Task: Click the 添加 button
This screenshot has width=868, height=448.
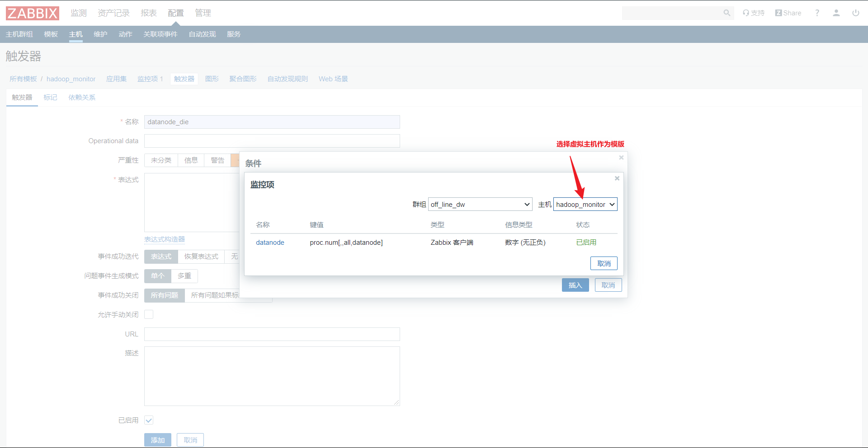Action: point(158,440)
